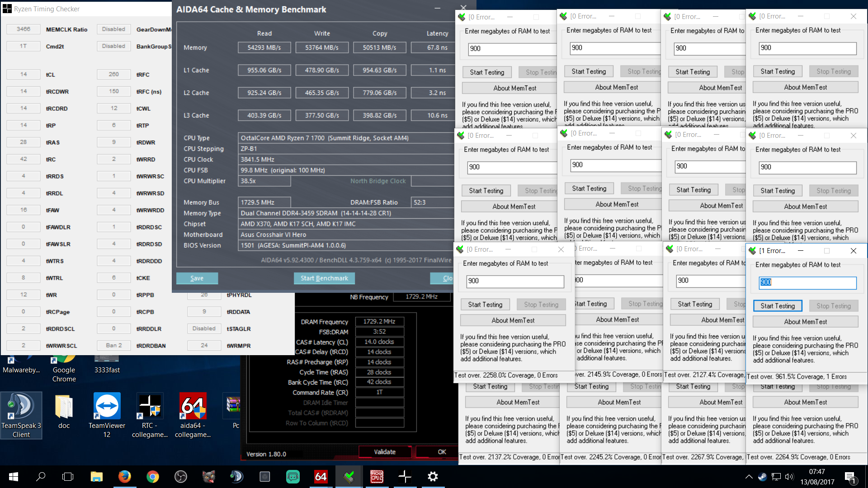Click Save in AIDA64 benchmark window

[197, 278]
